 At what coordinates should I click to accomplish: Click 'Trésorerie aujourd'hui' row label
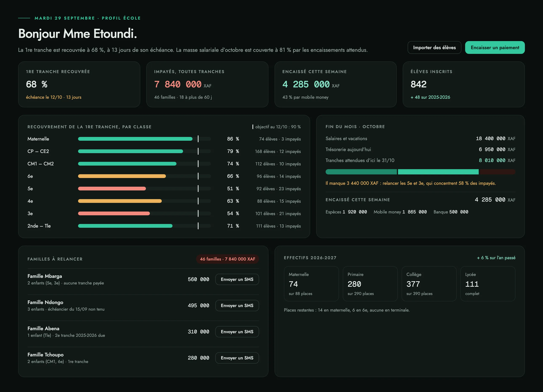point(348,149)
